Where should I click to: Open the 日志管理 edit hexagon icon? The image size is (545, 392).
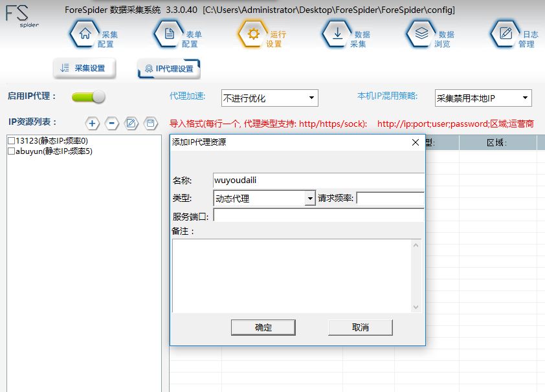[x=506, y=34]
